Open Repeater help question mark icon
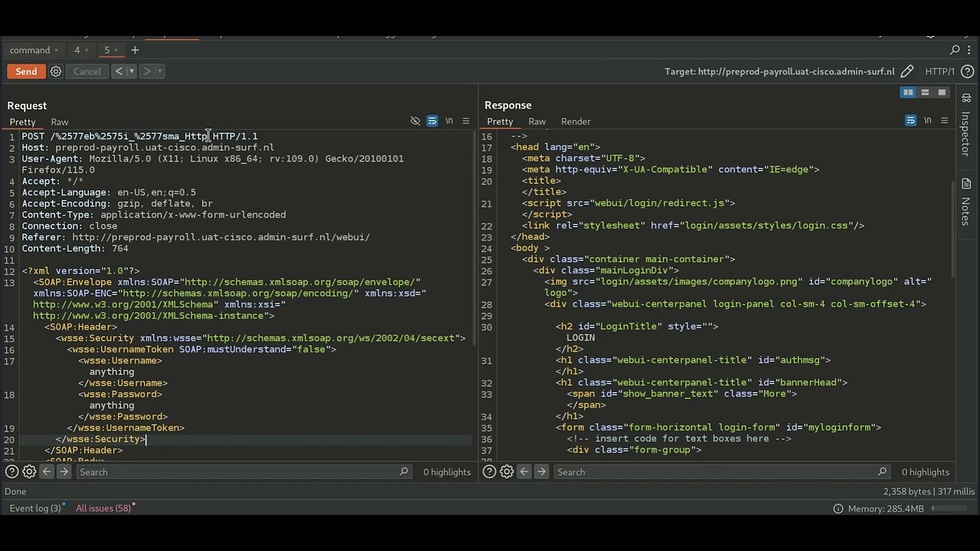The height and width of the screenshot is (551, 980). coord(967,71)
